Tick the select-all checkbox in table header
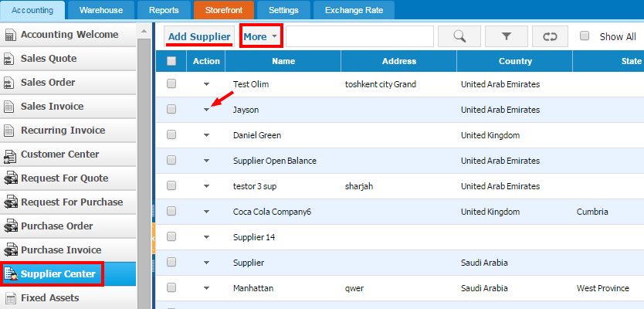Screen dimensions: 644x309 tap(171, 61)
